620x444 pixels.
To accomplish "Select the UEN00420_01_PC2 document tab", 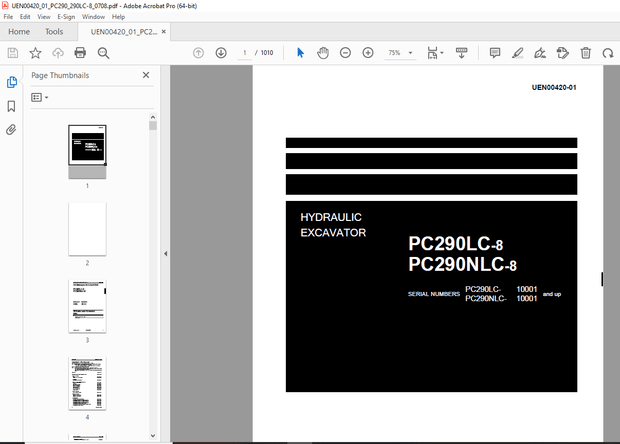I will [x=124, y=32].
